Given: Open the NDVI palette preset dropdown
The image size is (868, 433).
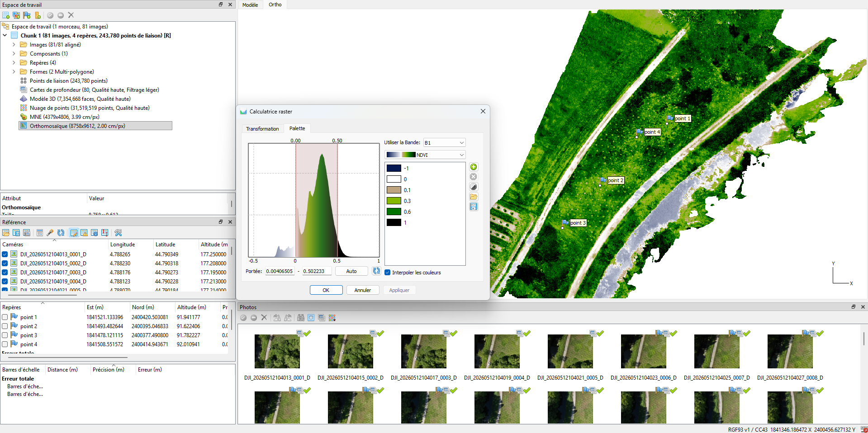Looking at the screenshot, I should pos(425,155).
